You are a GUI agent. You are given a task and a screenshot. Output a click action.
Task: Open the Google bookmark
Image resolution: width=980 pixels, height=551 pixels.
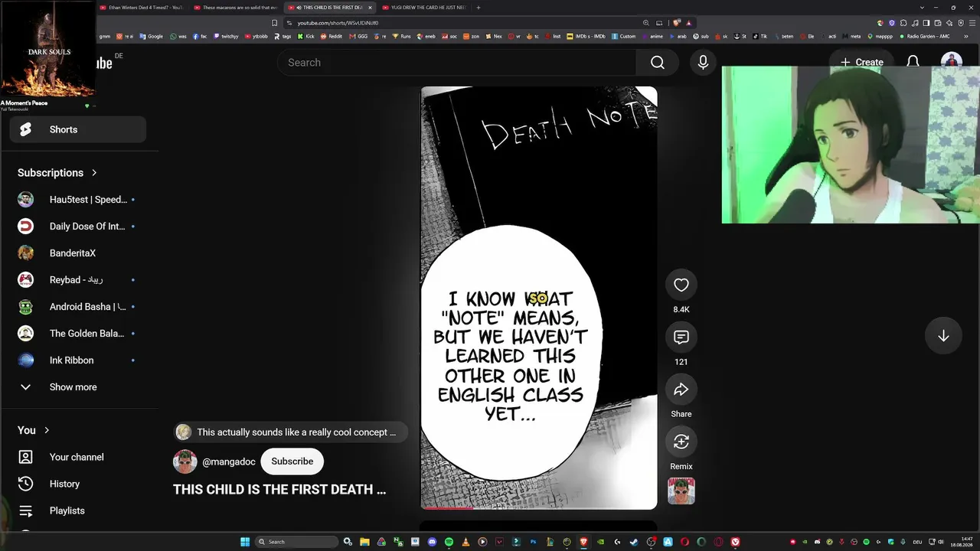151,36
